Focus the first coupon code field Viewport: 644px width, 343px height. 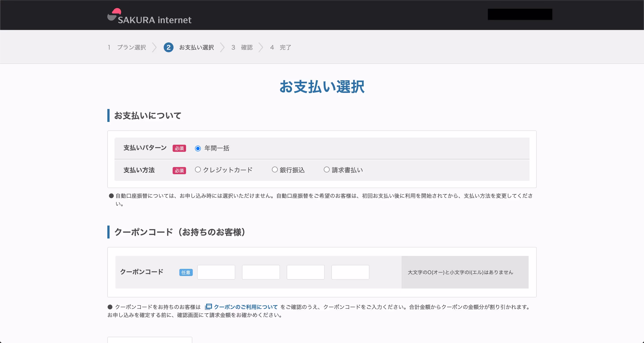(216, 272)
